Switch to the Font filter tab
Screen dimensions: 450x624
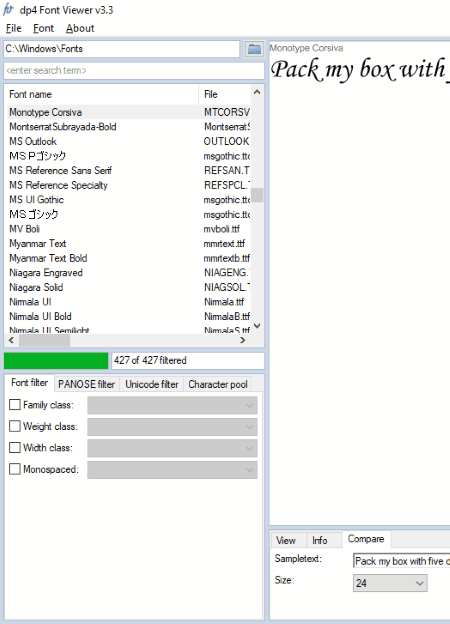[29, 383]
